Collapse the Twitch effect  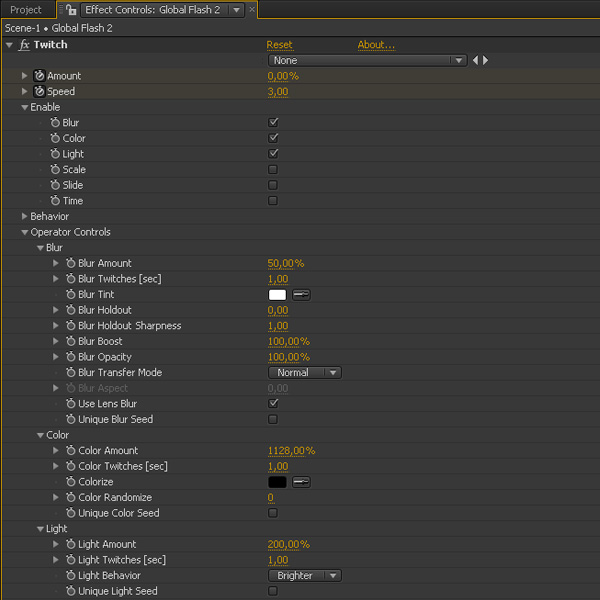click(x=9, y=45)
